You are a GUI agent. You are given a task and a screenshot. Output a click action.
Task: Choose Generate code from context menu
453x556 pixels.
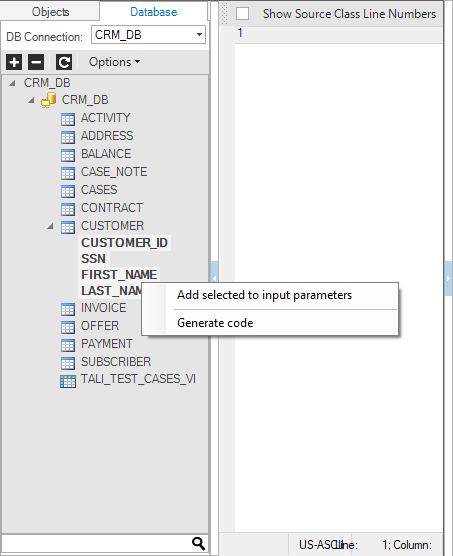click(x=215, y=323)
